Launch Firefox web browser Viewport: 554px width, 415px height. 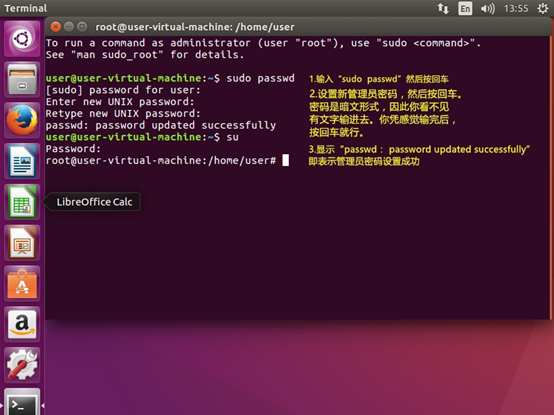pos(22,120)
